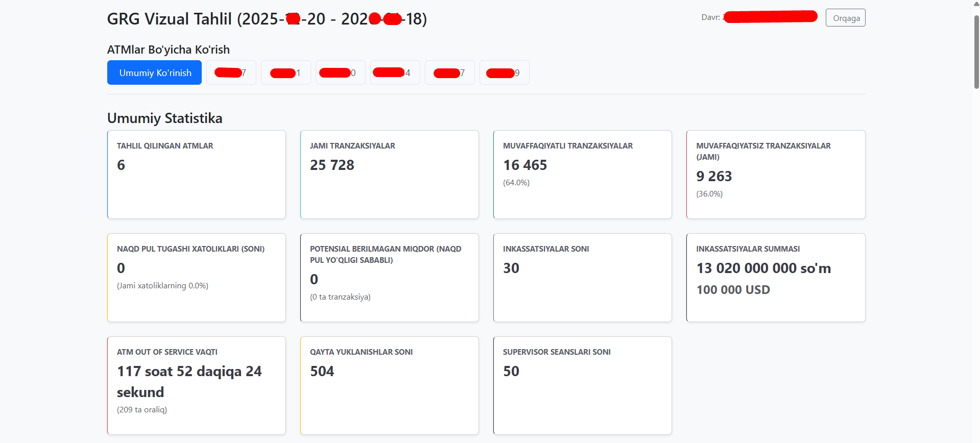Choose the last ATM tab ending in 9
The image size is (980, 443).
click(504, 72)
